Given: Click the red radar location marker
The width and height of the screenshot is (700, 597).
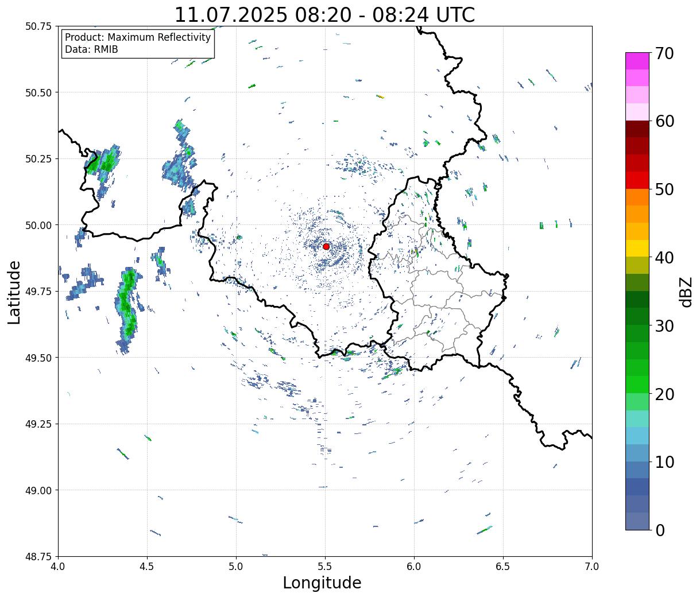Looking at the screenshot, I should (x=326, y=246).
